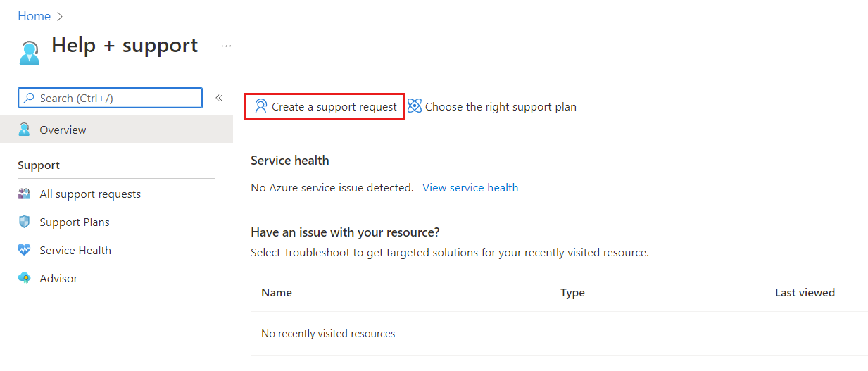868x371 pixels.
Task: Click Choose the right support plan
Action: [x=501, y=107]
